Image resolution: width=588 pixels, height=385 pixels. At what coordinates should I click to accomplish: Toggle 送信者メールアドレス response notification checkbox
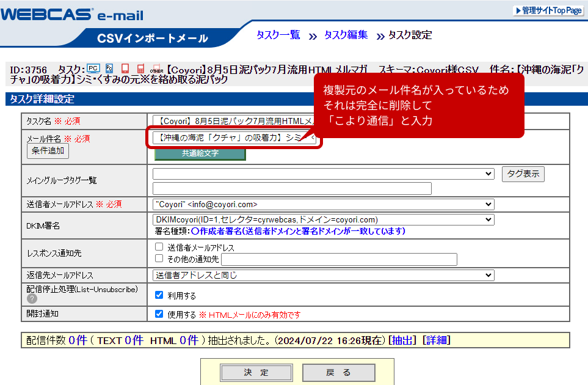[x=159, y=246]
